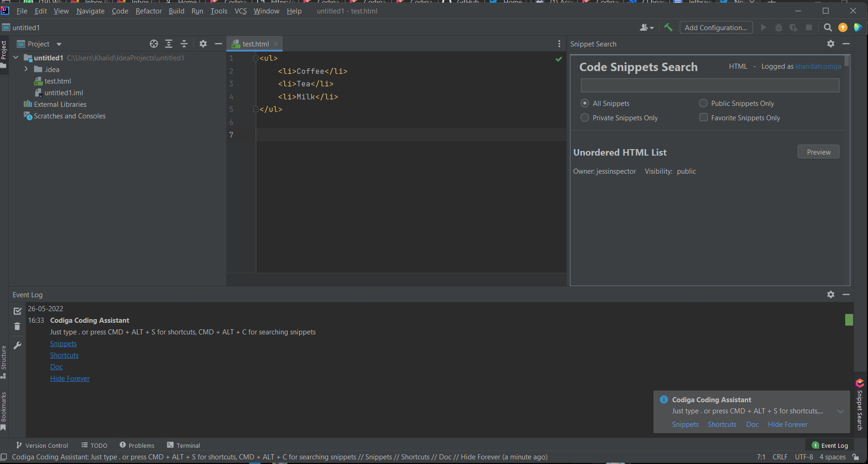Click Preview button for Unordered HTML List
This screenshot has height=464, width=868.
click(818, 152)
